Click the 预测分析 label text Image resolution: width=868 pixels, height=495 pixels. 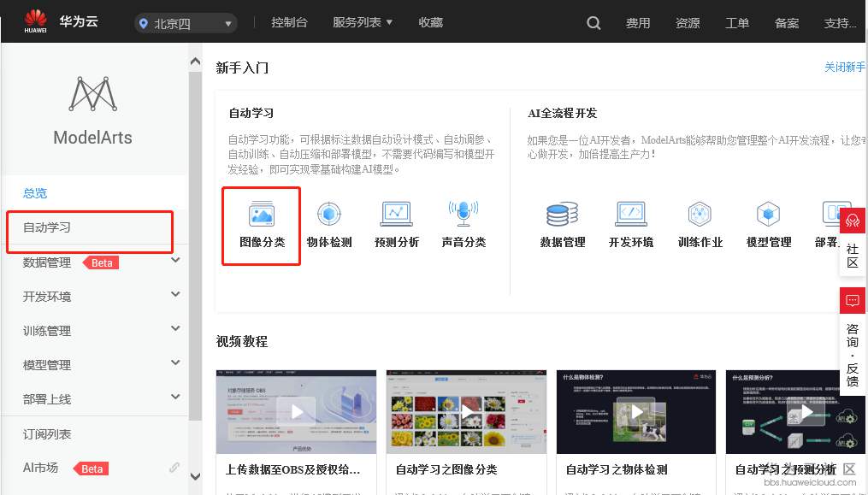[x=396, y=242]
